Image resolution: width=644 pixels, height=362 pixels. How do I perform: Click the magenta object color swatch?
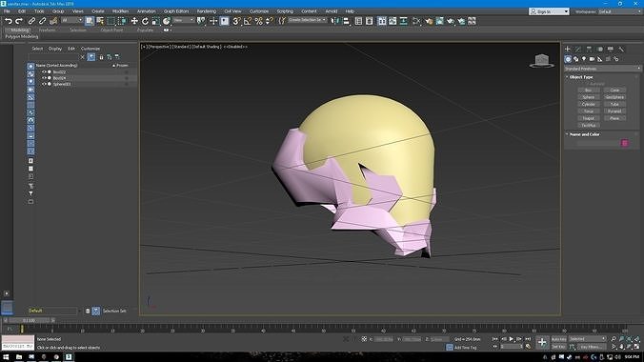[x=625, y=143]
